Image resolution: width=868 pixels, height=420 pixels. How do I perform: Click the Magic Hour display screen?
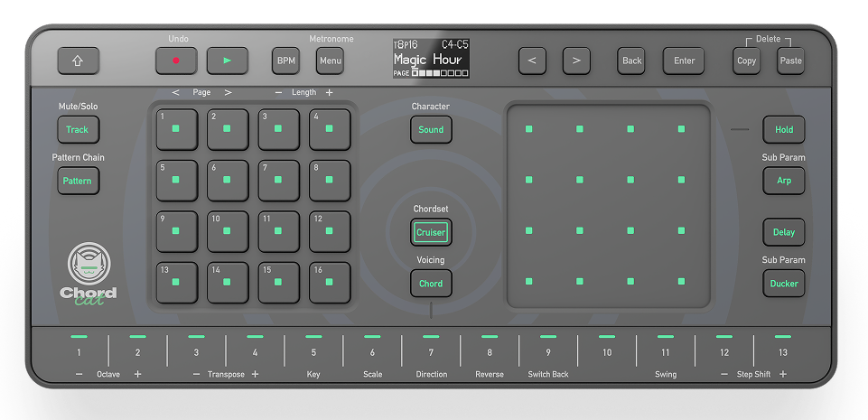[431, 58]
